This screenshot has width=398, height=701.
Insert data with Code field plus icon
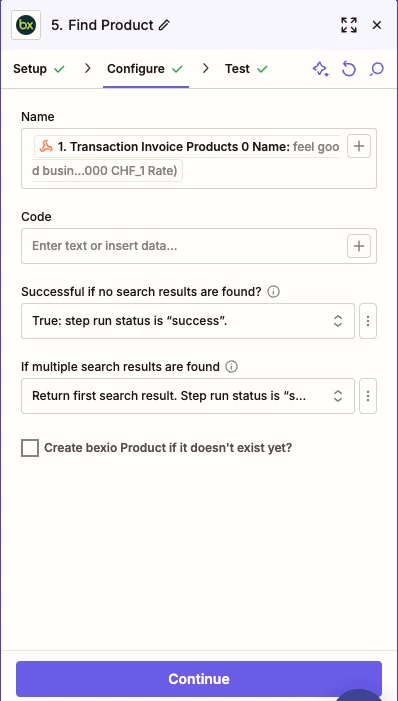[x=359, y=246]
